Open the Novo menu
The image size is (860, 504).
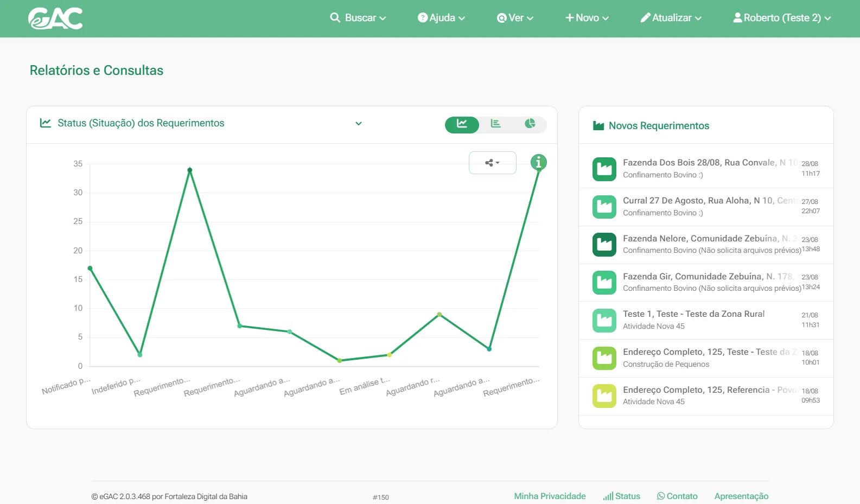(587, 18)
